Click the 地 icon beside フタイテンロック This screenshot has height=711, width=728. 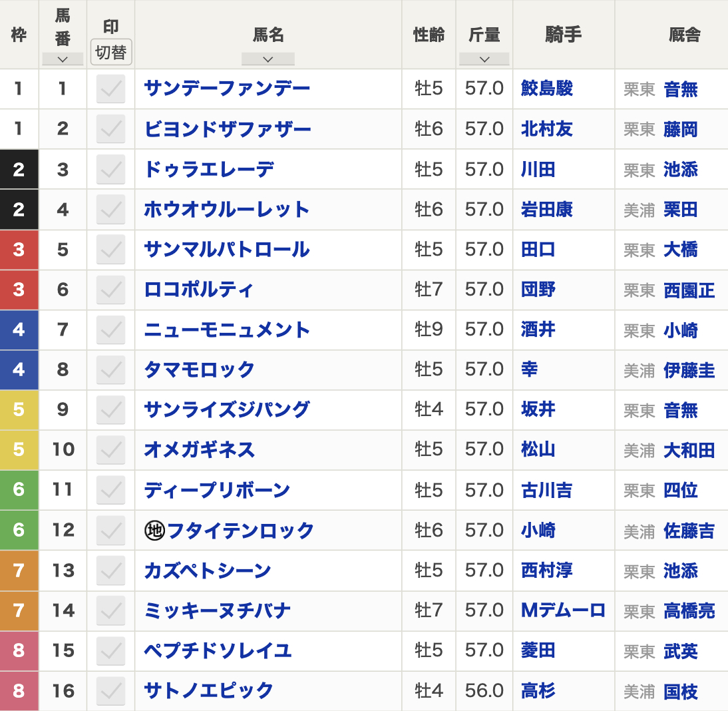coord(154,531)
